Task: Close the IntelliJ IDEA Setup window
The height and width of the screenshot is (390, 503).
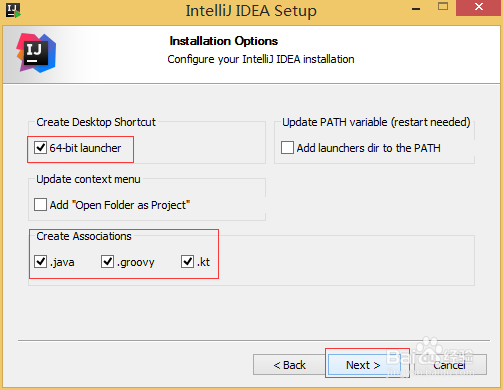Action: 478,7
